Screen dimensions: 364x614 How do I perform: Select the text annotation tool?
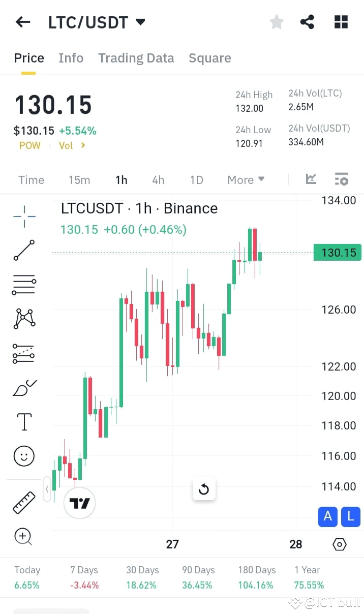(x=23, y=421)
